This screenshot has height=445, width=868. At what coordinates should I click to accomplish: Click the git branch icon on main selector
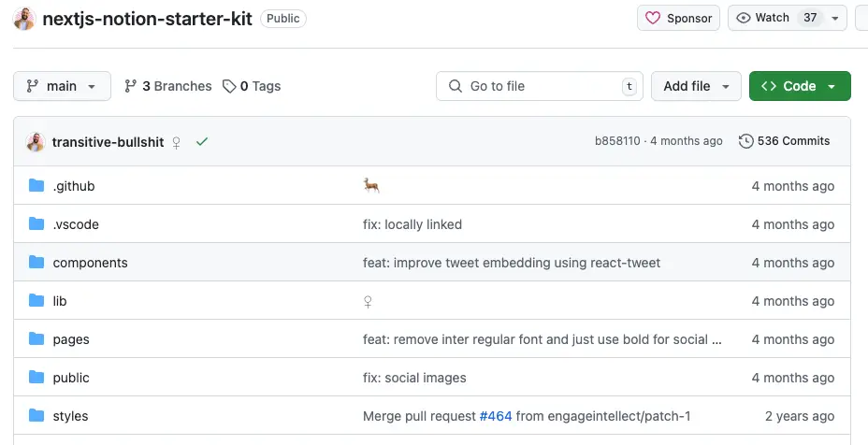(33, 86)
